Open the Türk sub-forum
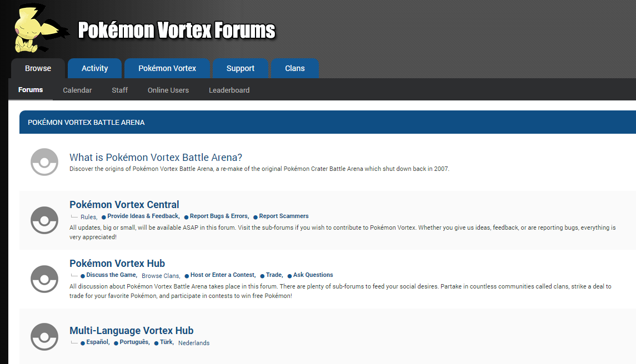 coord(167,342)
